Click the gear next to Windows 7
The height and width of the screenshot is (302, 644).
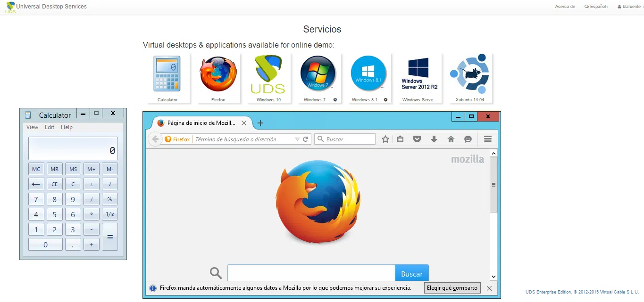pyautogui.click(x=335, y=100)
